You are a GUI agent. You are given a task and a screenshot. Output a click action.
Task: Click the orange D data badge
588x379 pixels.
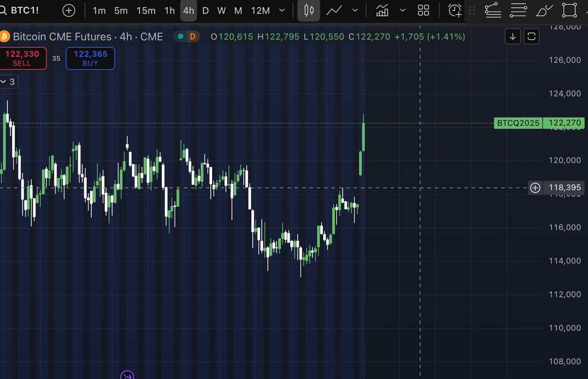[x=193, y=36]
